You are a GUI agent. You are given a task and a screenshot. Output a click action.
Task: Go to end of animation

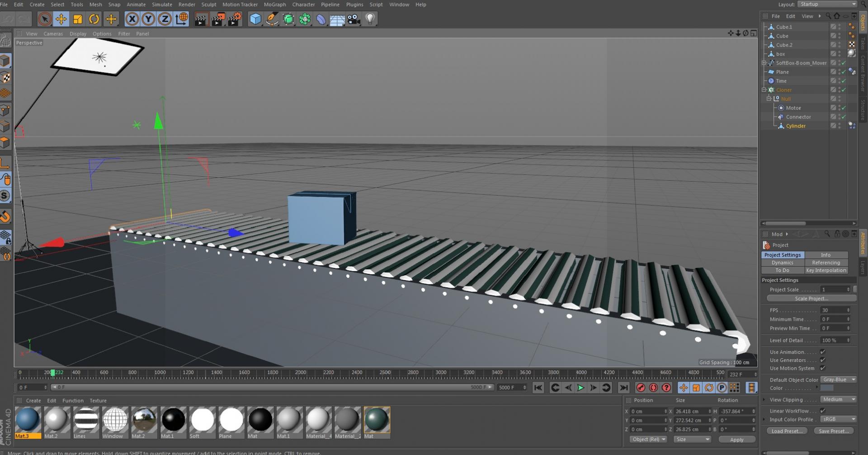pyautogui.click(x=624, y=388)
